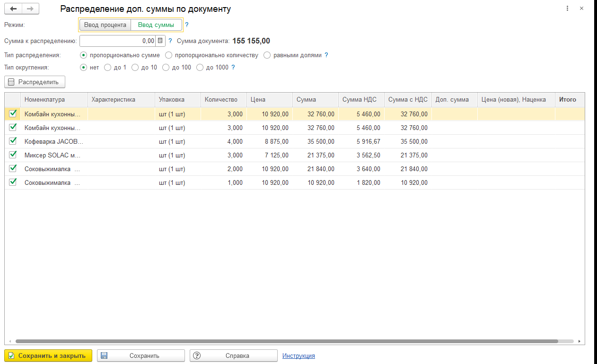Select the Кофеварка JACOB row name
The height and width of the screenshot is (364, 597).
(x=54, y=141)
